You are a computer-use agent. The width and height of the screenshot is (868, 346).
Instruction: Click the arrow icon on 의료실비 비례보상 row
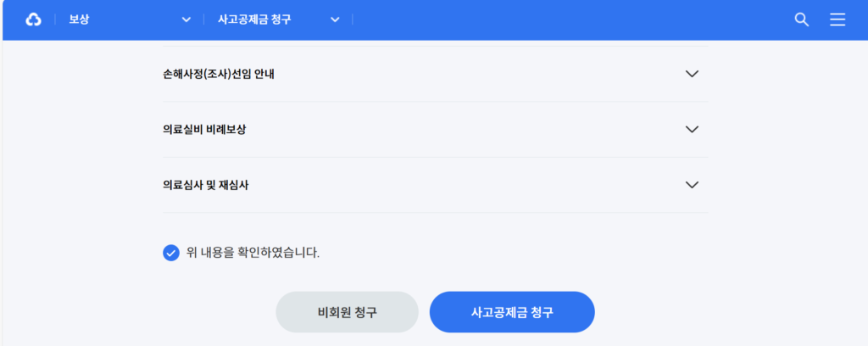(x=692, y=129)
